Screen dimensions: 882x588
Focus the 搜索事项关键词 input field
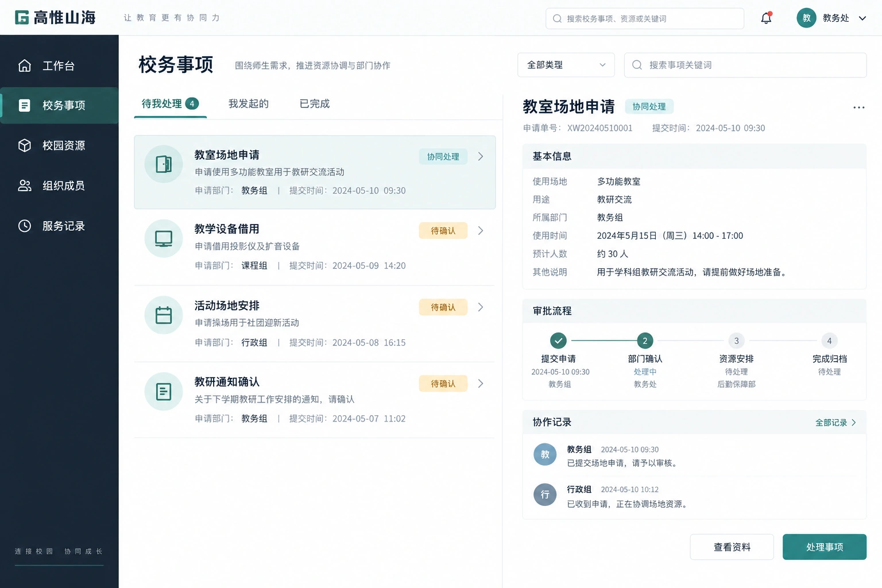pyautogui.click(x=745, y=65)
